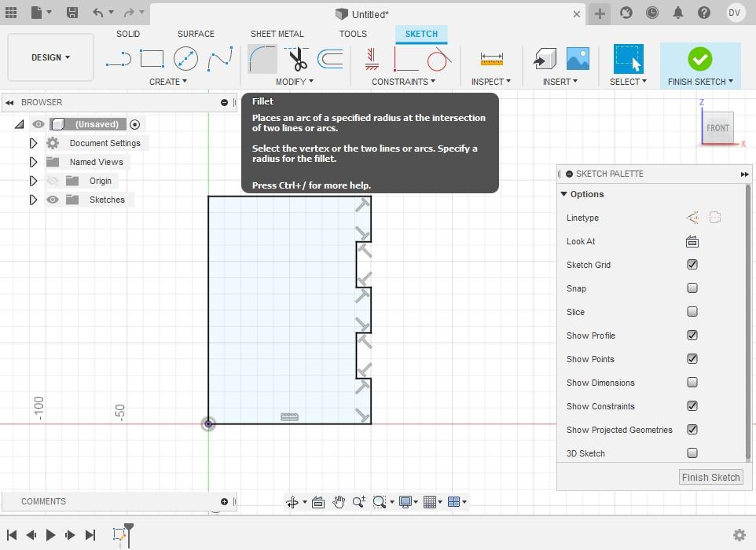
Task: Select the SKETCH tab
Action: click(421, 34)
